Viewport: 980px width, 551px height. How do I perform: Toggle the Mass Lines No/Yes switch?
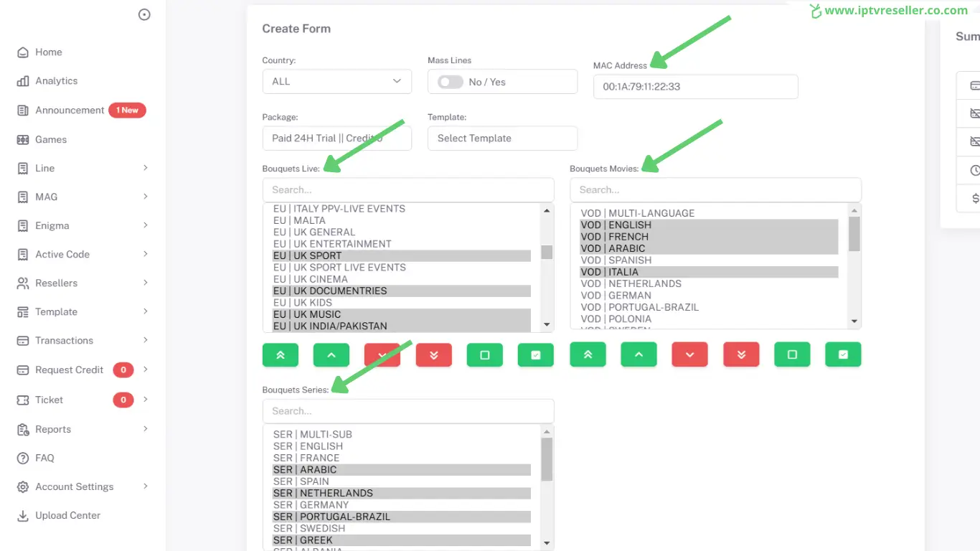tap(451, 82)
